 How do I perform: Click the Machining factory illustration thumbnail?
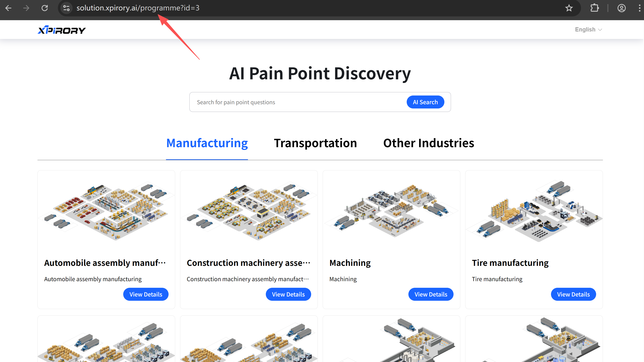(391, 211)
